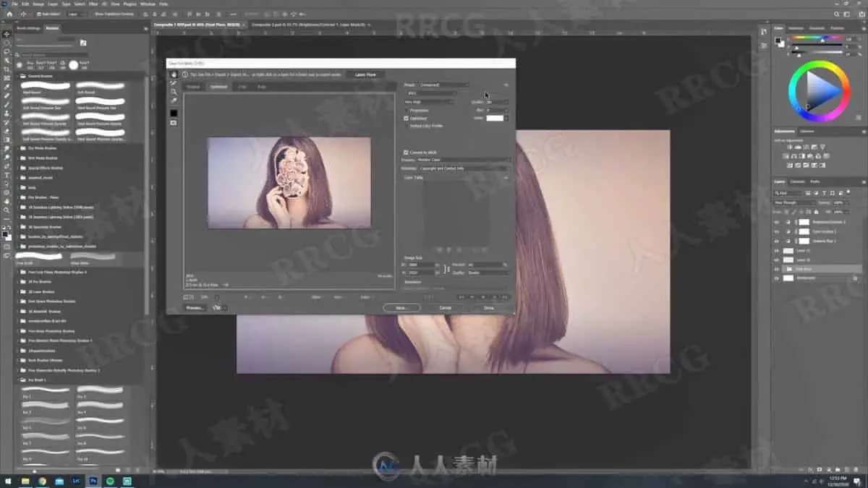The height and width of the screenshot is (488, 868).
Task: Click the preview in browser icon beside Preview button
Action: pos(216,307)
